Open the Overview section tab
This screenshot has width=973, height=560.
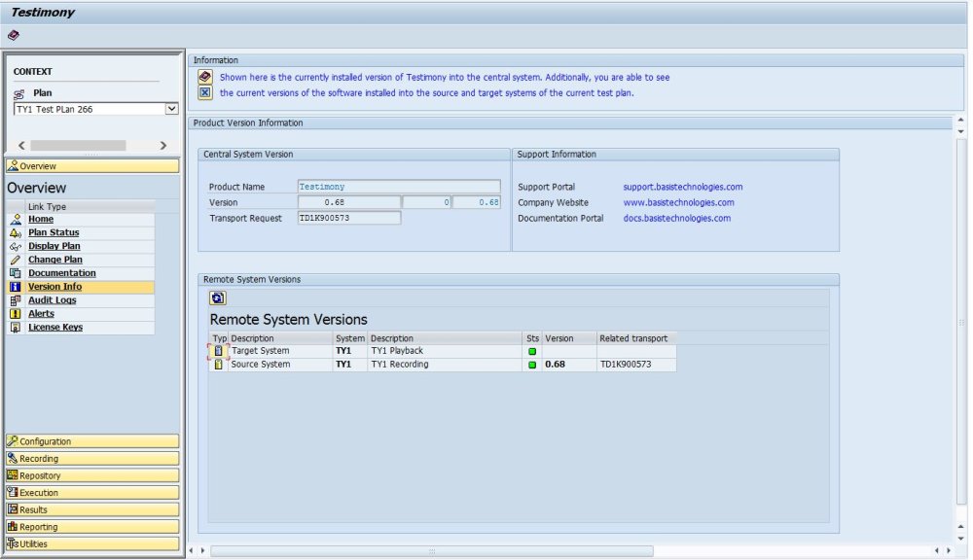pos(92,165)
